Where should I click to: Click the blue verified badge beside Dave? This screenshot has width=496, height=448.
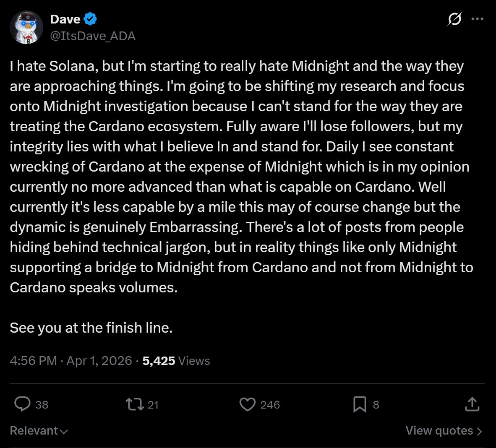click(90, 19)
